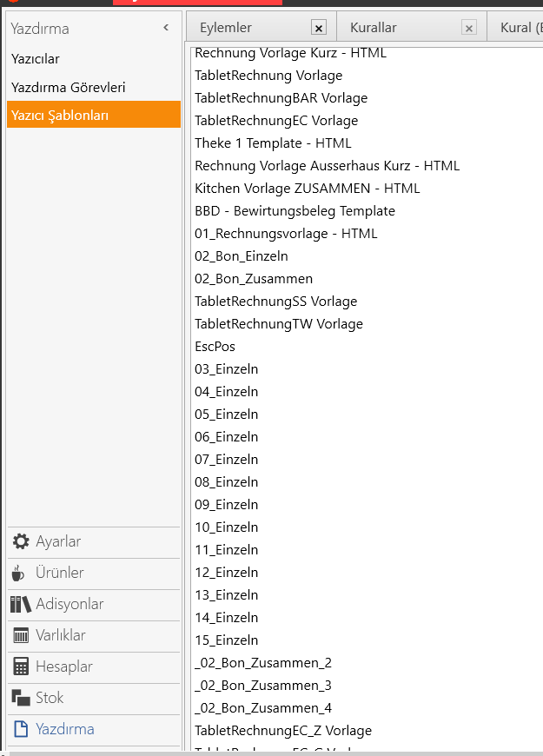543x756 pixels.
Task: Click the document icon for Yazdırma
Action: click(x=21, y=729)
